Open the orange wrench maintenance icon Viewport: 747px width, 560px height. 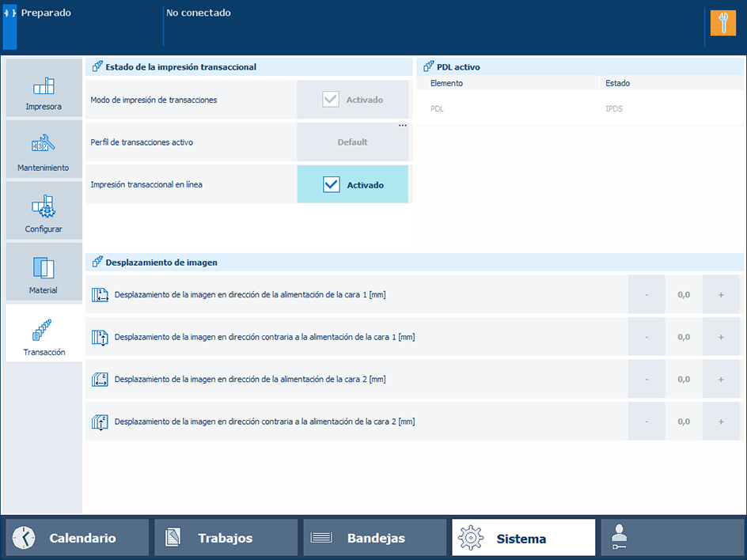pos(722,23)
